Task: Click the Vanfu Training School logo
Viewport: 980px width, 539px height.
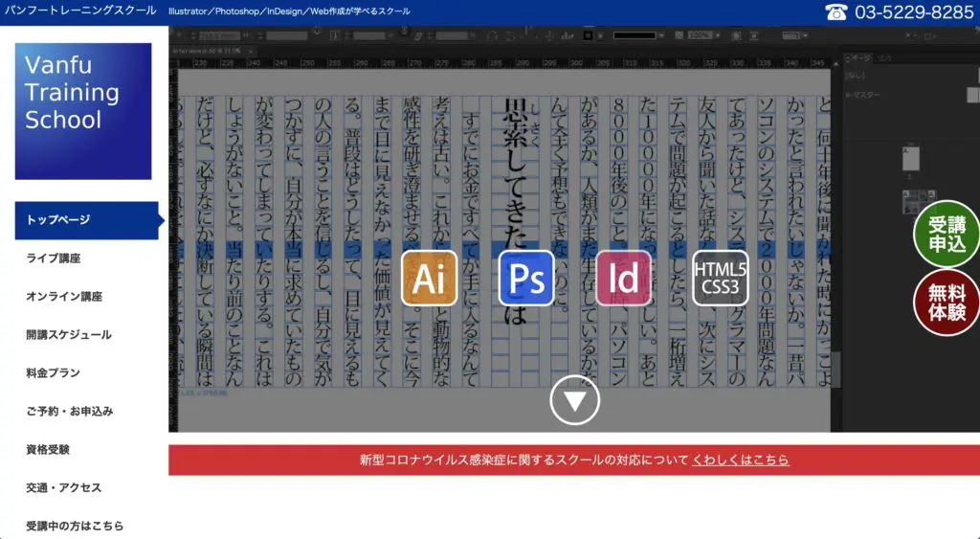Action: point(83,111)
